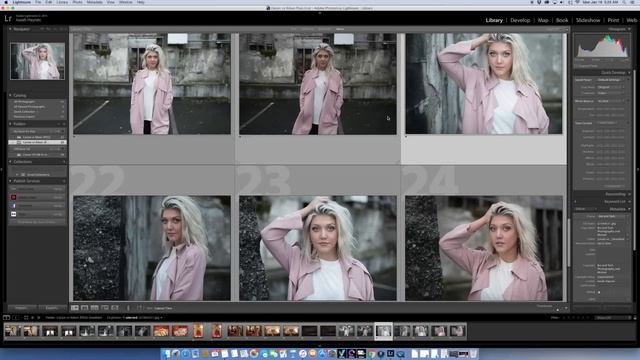
Task: Open the toolbar content dropdown arrow
Action: pyautogui.click(x=566, y=308)
